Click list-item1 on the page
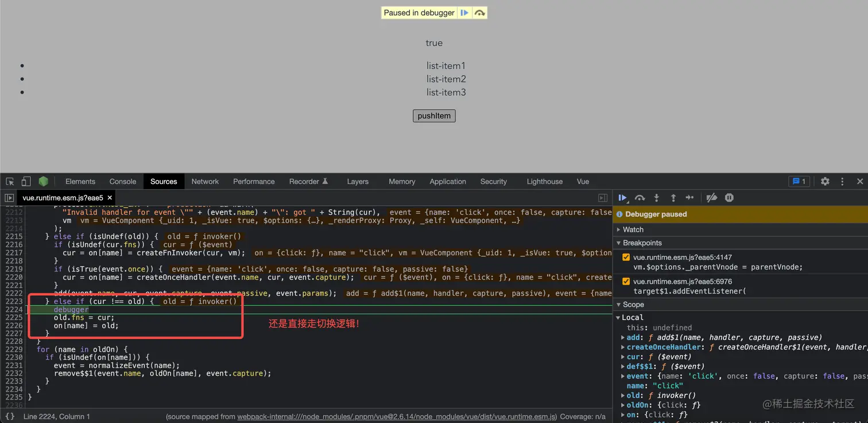The image size is (868, 423). click(446, 66)
